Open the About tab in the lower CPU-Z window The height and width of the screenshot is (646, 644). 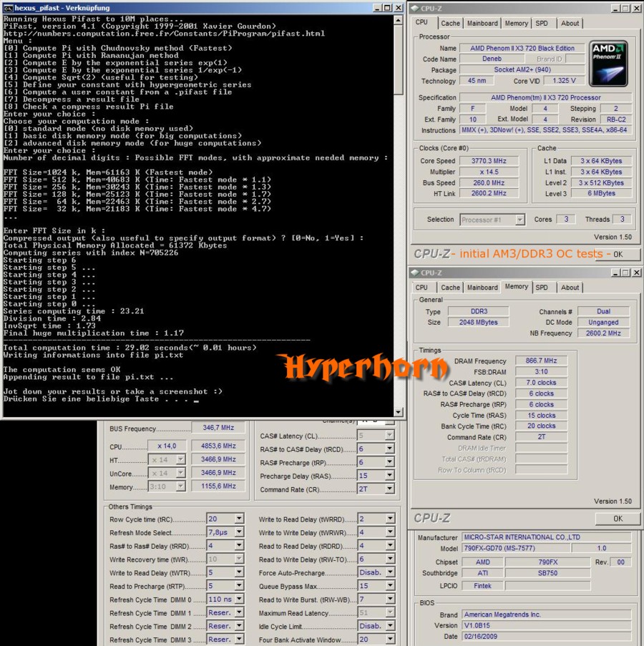pyautogui.click(x=570, y=288)
